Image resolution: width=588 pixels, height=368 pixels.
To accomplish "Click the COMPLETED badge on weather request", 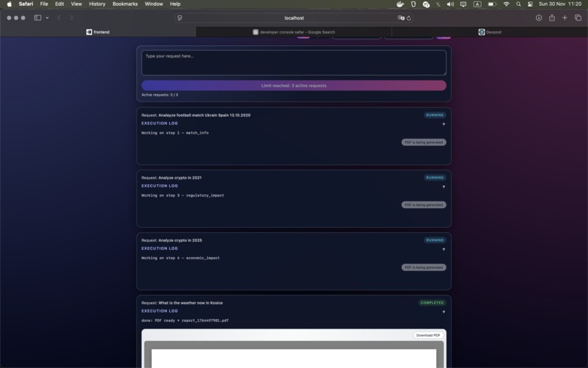I will pyautogui.click(x=432, y=303).
